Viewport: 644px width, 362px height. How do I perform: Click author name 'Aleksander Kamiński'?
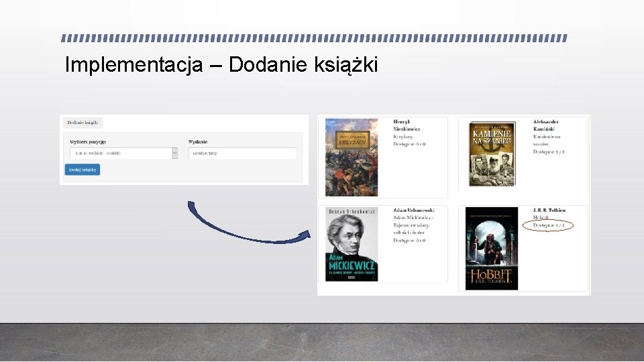coord(546,125)
